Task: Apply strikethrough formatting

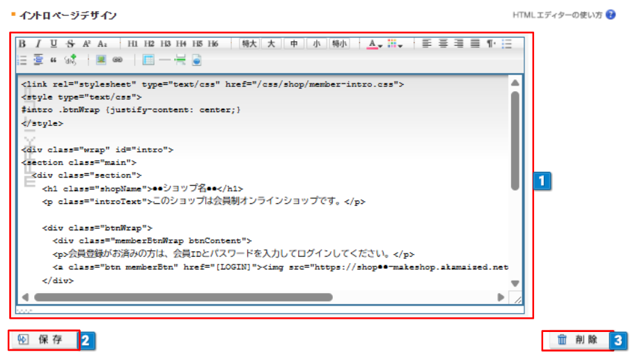Action: [x=70, y=44]
